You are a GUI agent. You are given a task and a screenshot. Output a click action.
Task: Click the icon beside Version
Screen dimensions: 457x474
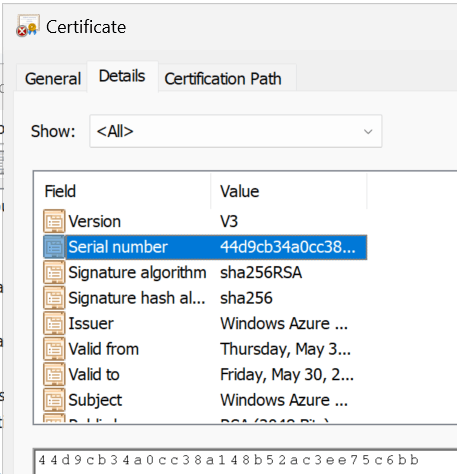pos(54,221)
